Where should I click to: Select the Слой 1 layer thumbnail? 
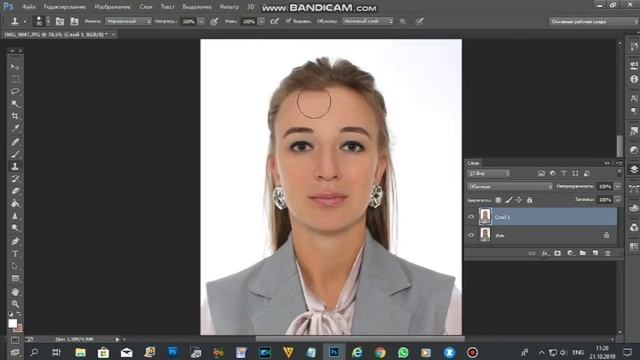[x=485, y=217]
